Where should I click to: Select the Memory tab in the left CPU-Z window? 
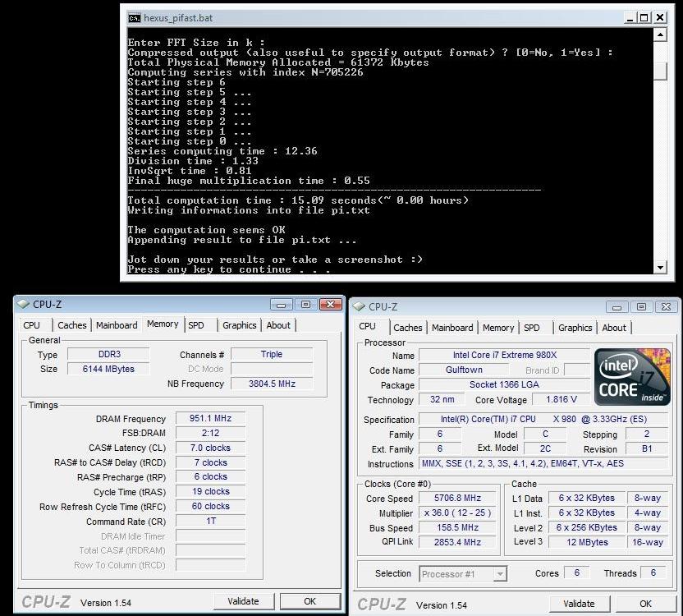coord(163,324)
